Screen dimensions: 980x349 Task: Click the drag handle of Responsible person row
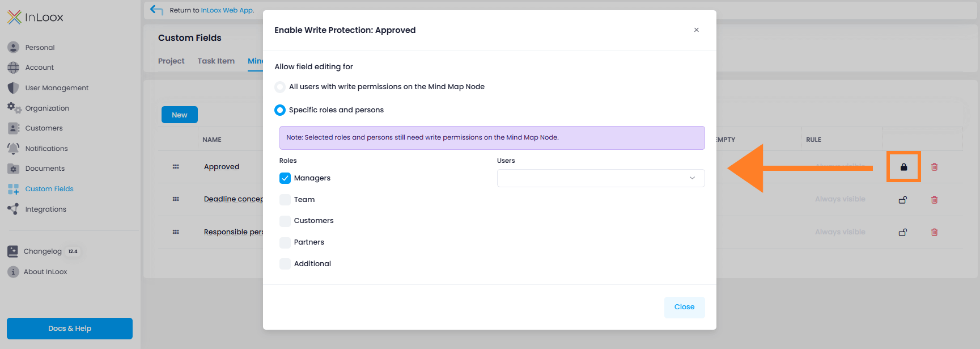(176, 232)
